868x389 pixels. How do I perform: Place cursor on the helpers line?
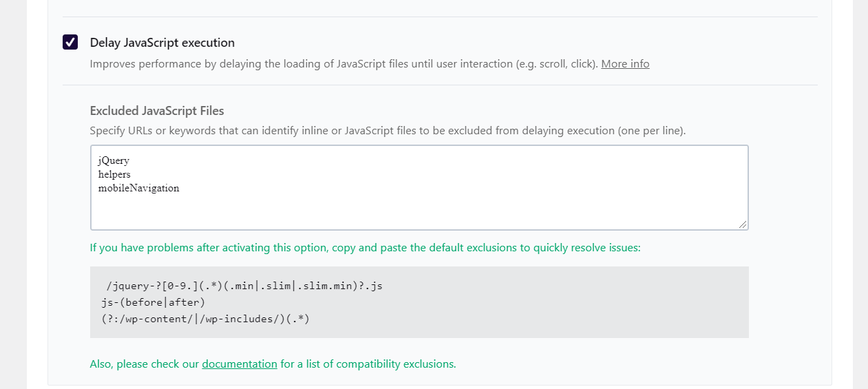pyautogui.click(x=114, y=174)
